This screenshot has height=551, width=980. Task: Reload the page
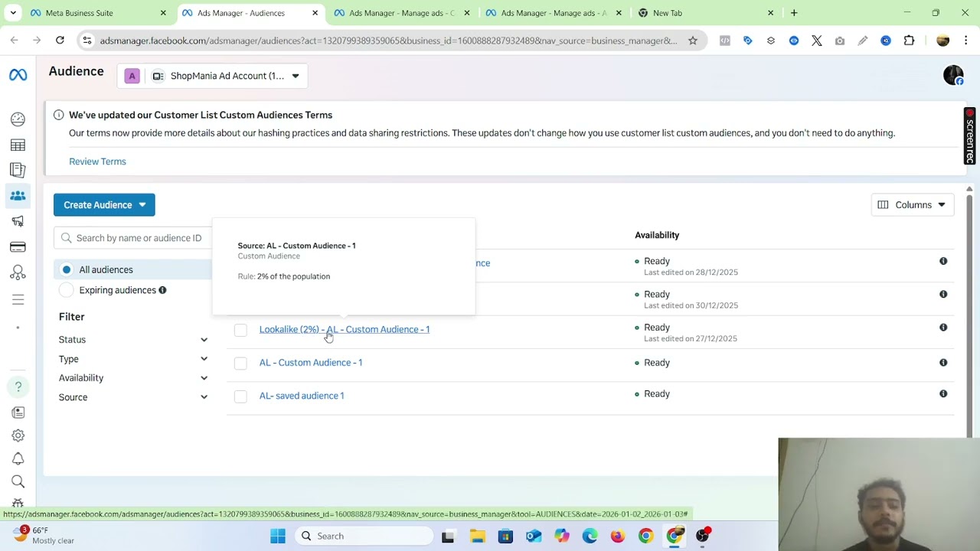coord(60,41)
